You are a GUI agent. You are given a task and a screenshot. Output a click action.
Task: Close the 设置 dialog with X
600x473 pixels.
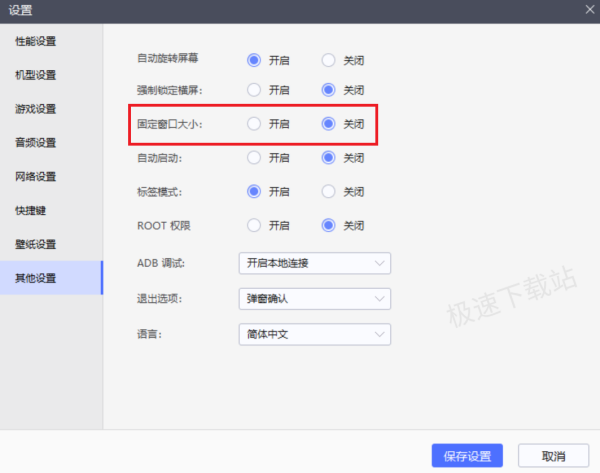[590, 10]
